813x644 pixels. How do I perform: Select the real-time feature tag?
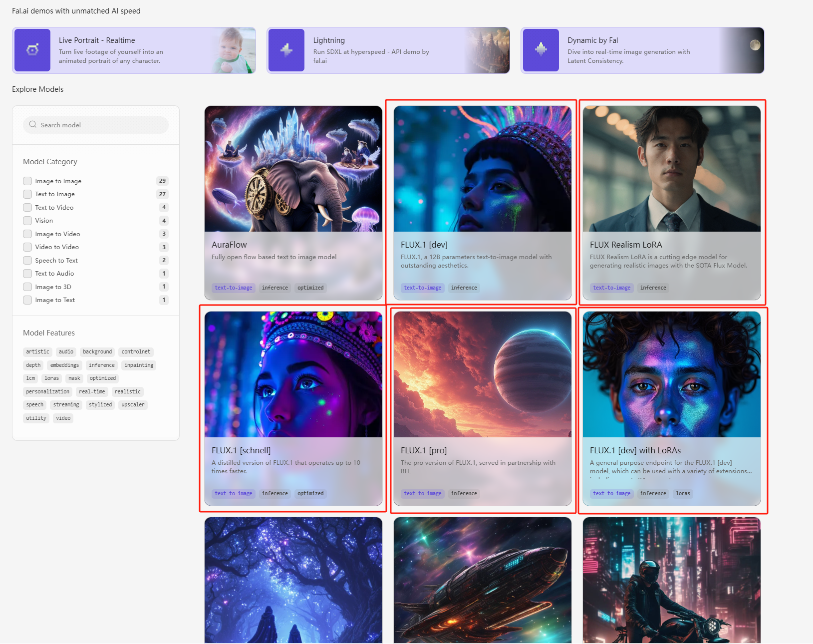pos(92,392)
